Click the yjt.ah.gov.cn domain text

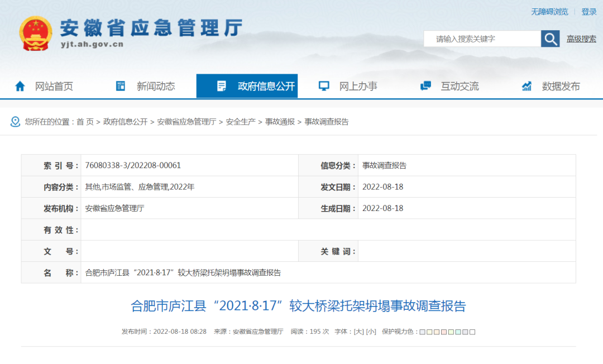pyautogui.click(x=92, y=44)
